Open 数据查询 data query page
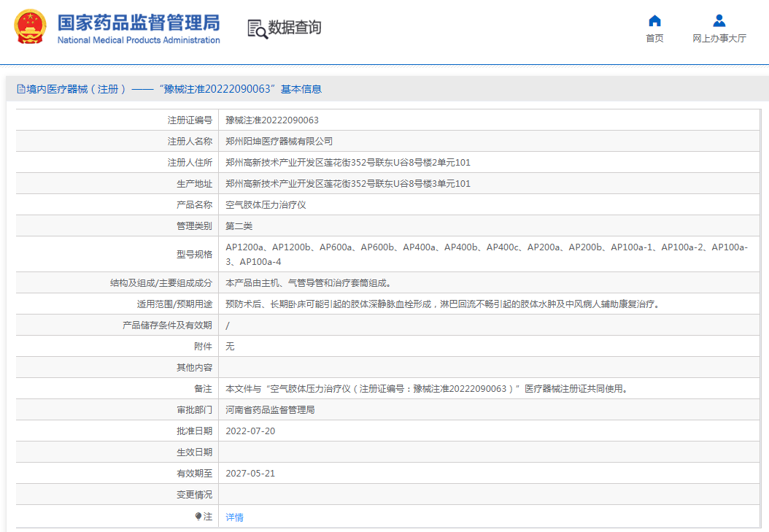Image resolution: width=769 pixels, height=532 pixels. coord(294,28)
